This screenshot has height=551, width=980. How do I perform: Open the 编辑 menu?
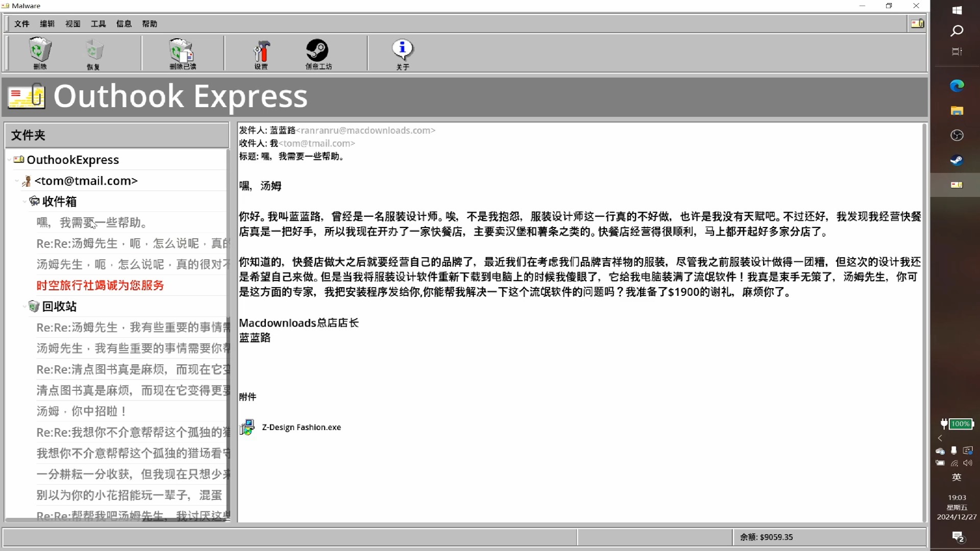[47, 23]
